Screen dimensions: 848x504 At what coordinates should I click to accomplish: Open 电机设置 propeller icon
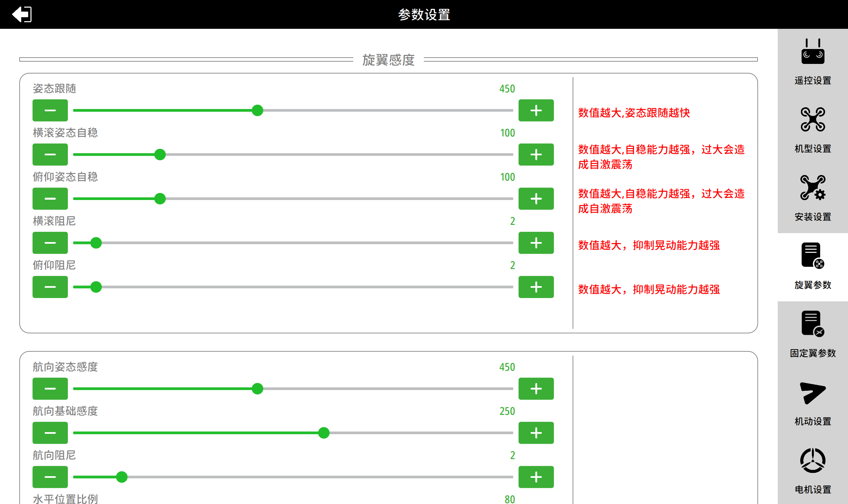(x=812, y=461)
